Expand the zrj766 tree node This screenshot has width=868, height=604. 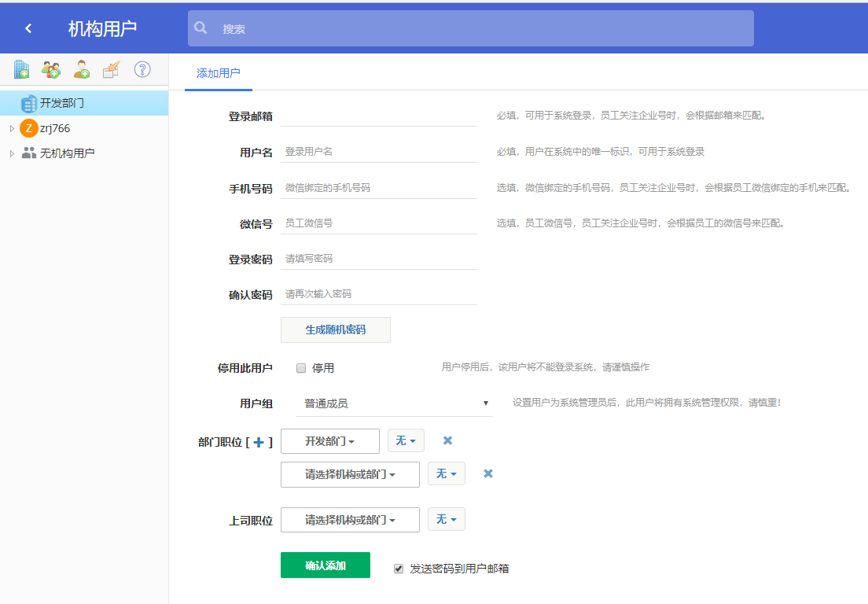pyautogui.click(x=12, y=128)
